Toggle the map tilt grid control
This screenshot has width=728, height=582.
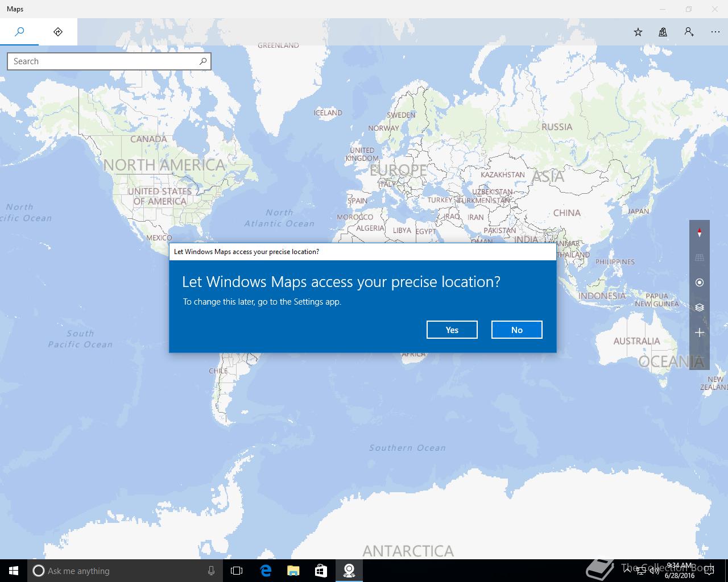point(700,257)
